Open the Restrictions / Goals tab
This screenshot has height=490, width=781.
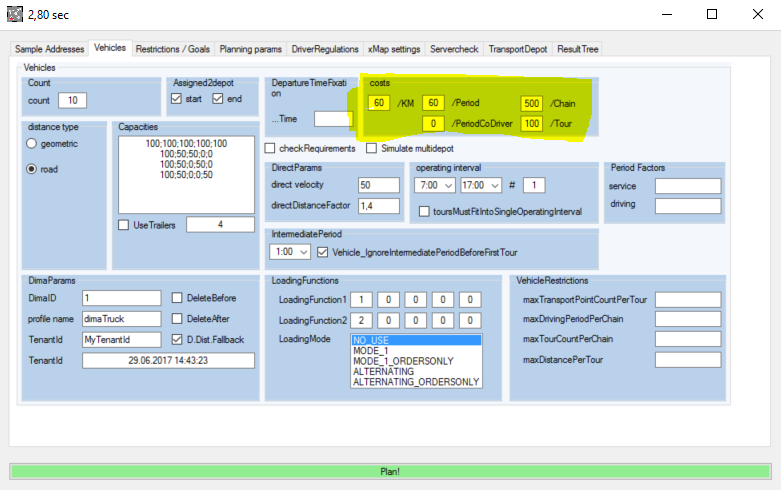tap(173, 49)
